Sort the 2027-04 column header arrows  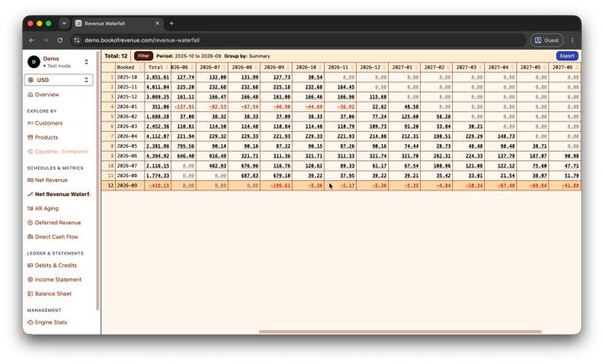click(512, 67)
